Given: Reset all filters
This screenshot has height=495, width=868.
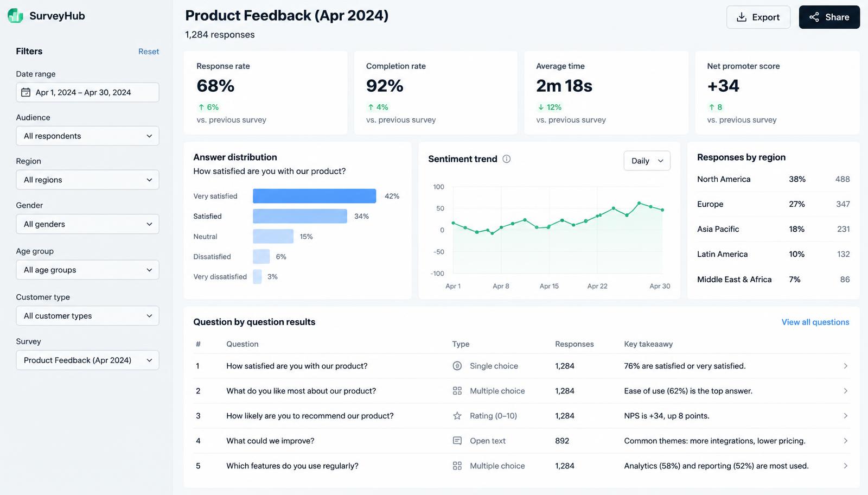Looking at the screenshot, I should 149,52.
